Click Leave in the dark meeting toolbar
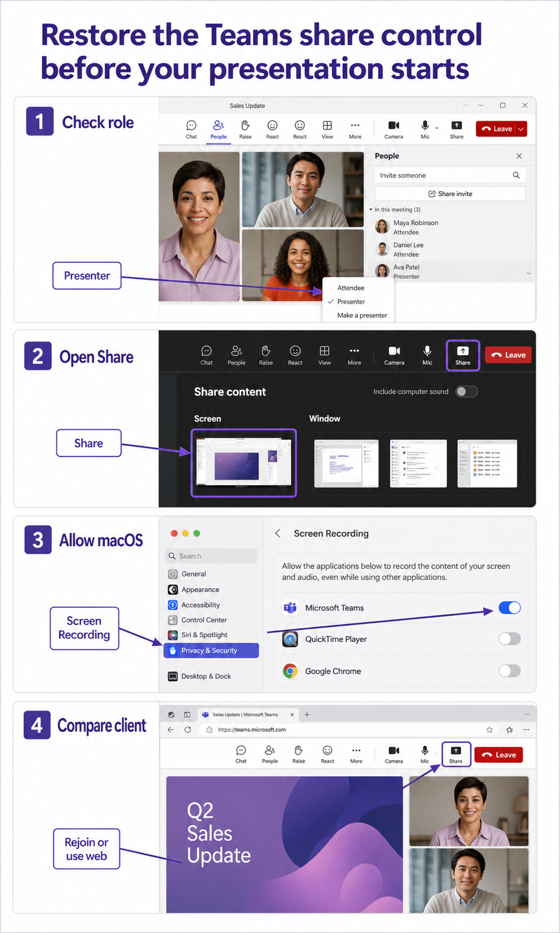Image resolution: width=560 pixels, height=933 pixels. [x=508, y=355]
